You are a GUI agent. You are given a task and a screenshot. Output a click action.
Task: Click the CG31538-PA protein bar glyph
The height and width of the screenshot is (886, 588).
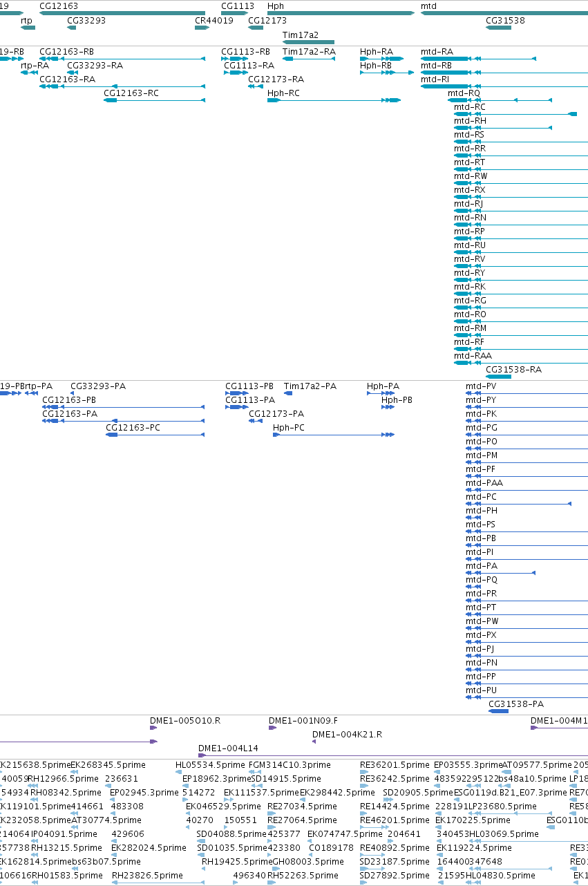click(498, 710)
